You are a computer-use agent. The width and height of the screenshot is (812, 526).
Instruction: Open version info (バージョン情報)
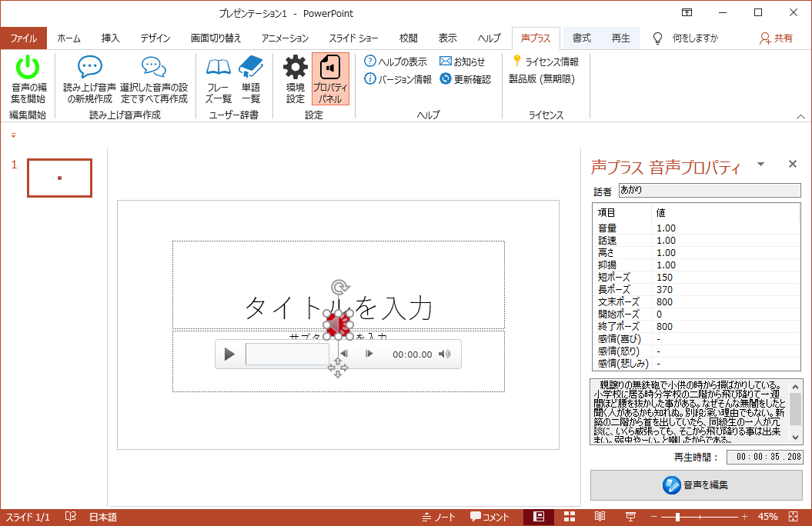click(398, 79)
